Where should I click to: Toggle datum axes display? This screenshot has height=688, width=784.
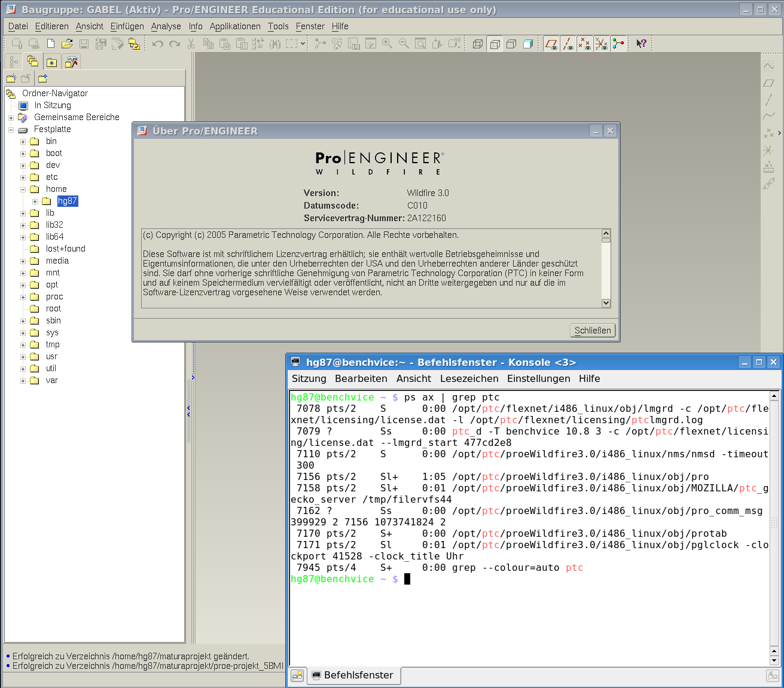pyautogui.click(x=568, y=44)
